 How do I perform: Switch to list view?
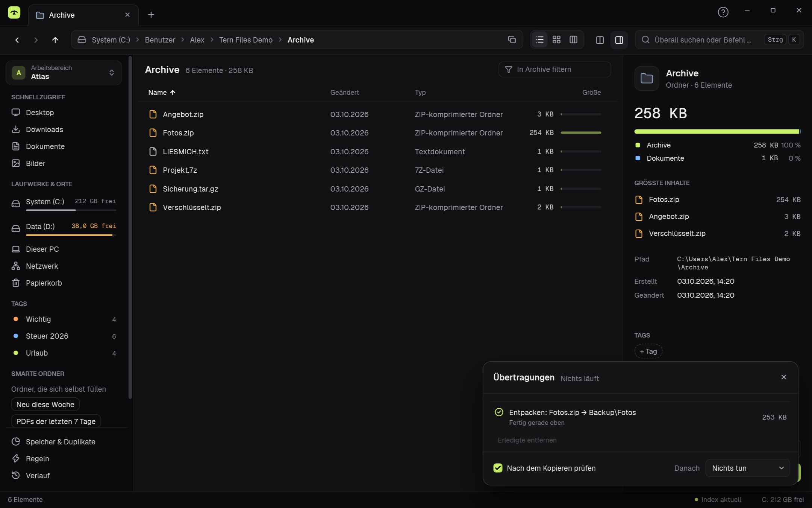click(x=539, y=40)
